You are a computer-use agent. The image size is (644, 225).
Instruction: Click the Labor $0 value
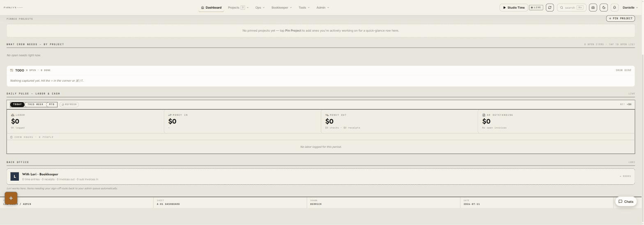(15, 122)
